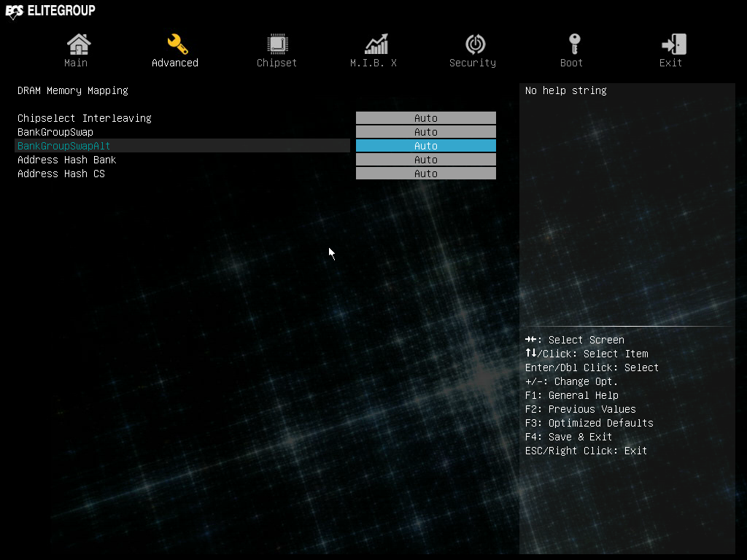Select the Address Hash CS label

click(x=61, y=174)
